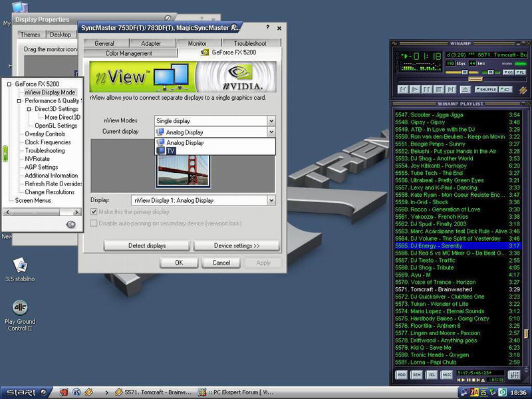Open the Troubleshoot tab
Viewport: 532px width, 399px height.
[249, 43]
